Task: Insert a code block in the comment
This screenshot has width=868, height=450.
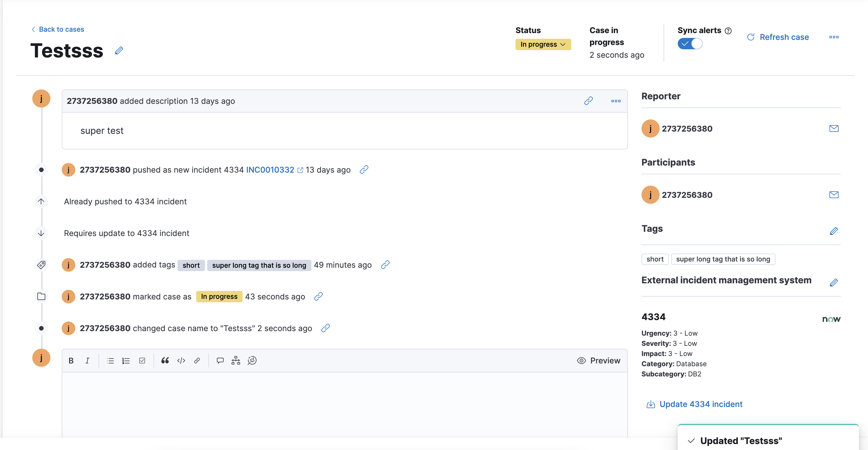Action: (x=181, y=360)
